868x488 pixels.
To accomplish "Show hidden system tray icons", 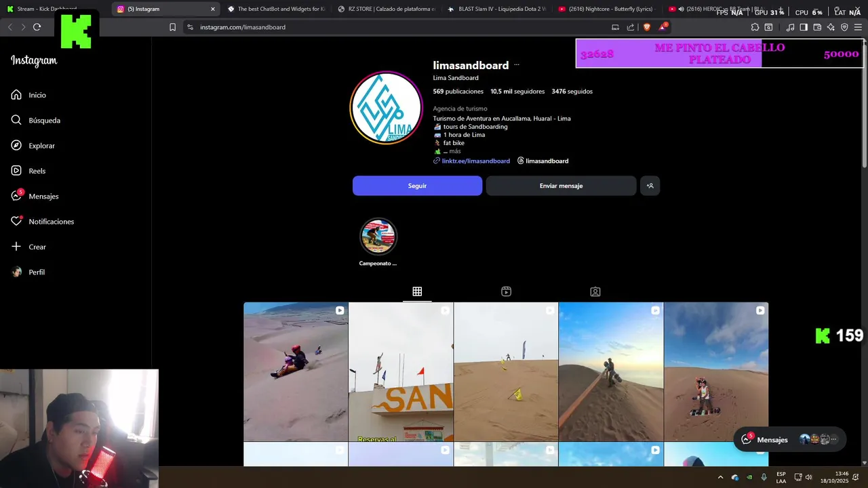I will coord(720,477).
